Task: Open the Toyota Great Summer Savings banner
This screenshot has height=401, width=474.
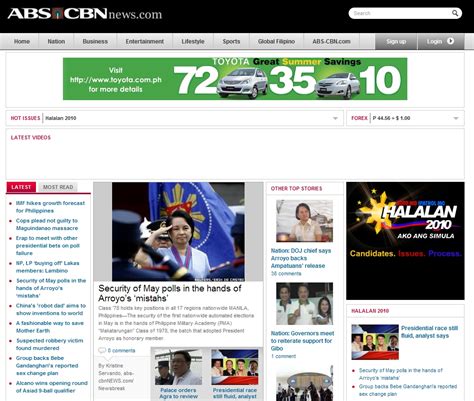Action: pos(235,79)
